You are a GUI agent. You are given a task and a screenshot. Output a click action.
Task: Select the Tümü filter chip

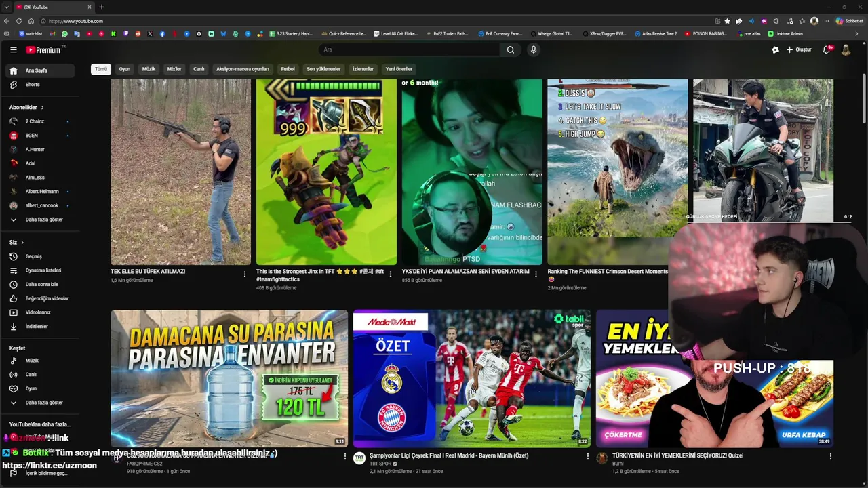[101, 69]
